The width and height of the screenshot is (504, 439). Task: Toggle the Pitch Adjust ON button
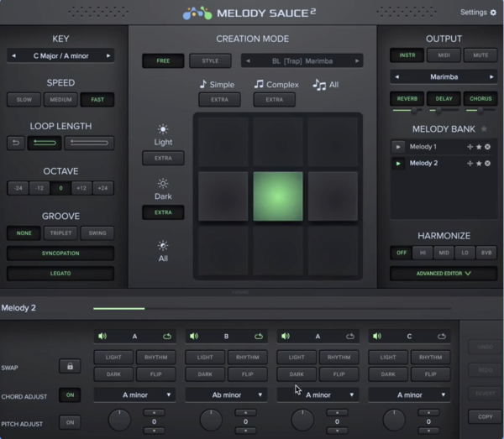[x=70, y=422]
